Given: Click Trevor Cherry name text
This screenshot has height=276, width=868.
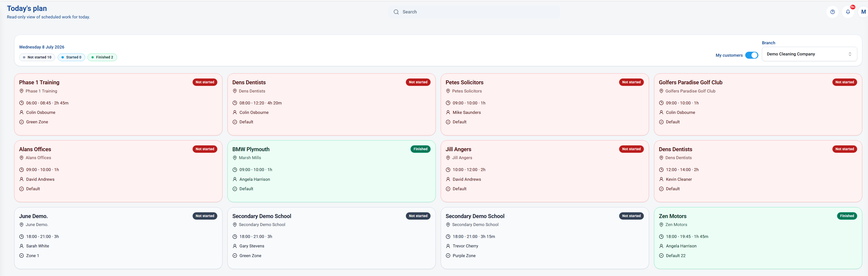Looking at the screenshot, I should 465,246.
